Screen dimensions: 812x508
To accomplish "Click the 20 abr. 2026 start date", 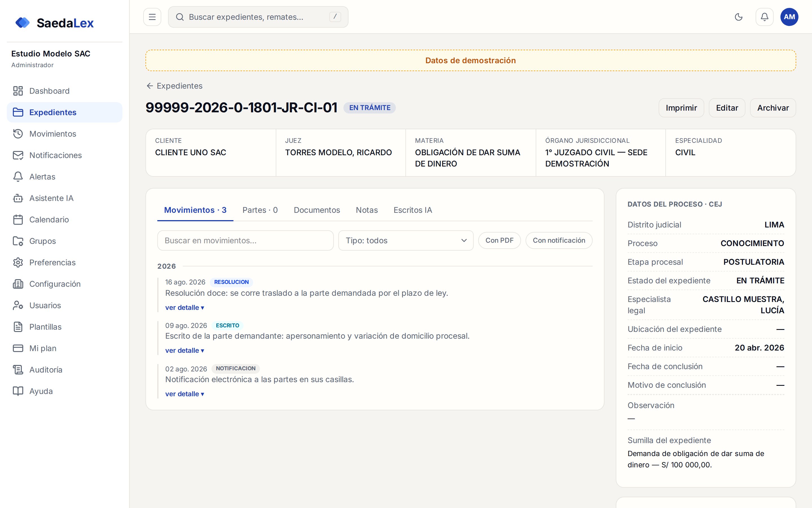I will 759,348.
